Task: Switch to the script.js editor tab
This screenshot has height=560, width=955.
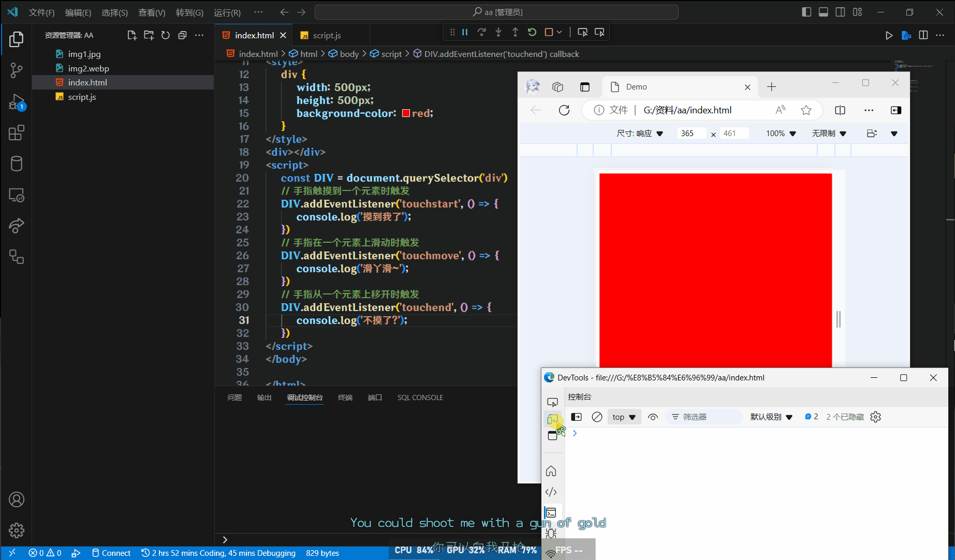Action: tap(327, 35)
